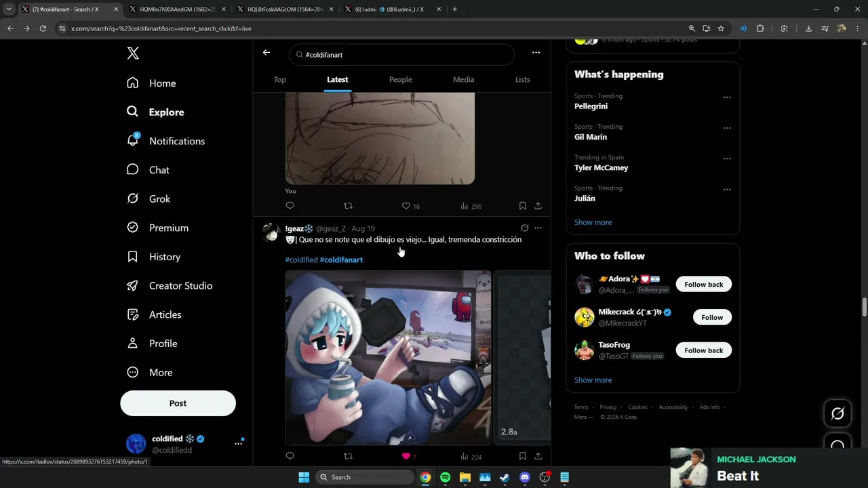Screen dimensions: 868x488
Task: Repost the post with 16 likes
Action: pyautogui.click(x=349, y=206)
